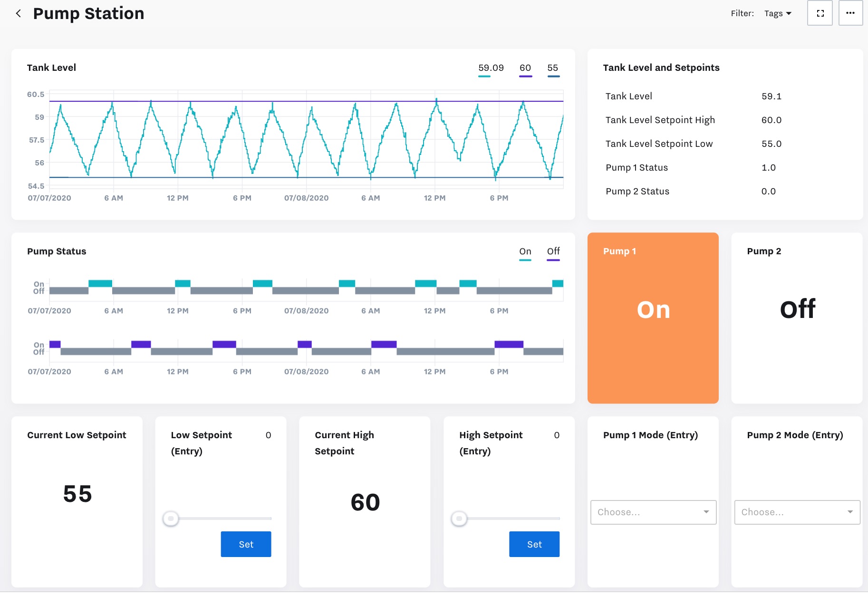This screenshot has height=596, width=868.
Task: Click the Pump Station page title
Action: tap(88, 13)
